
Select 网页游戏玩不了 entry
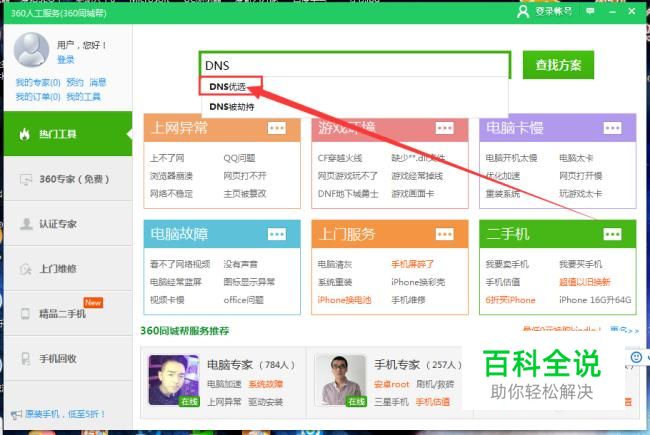tap(348, 176)
